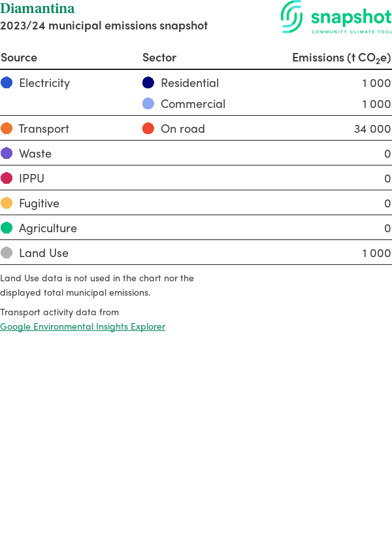Click the light blue Commercial dot
392x556 pixels.
[148, 103]
